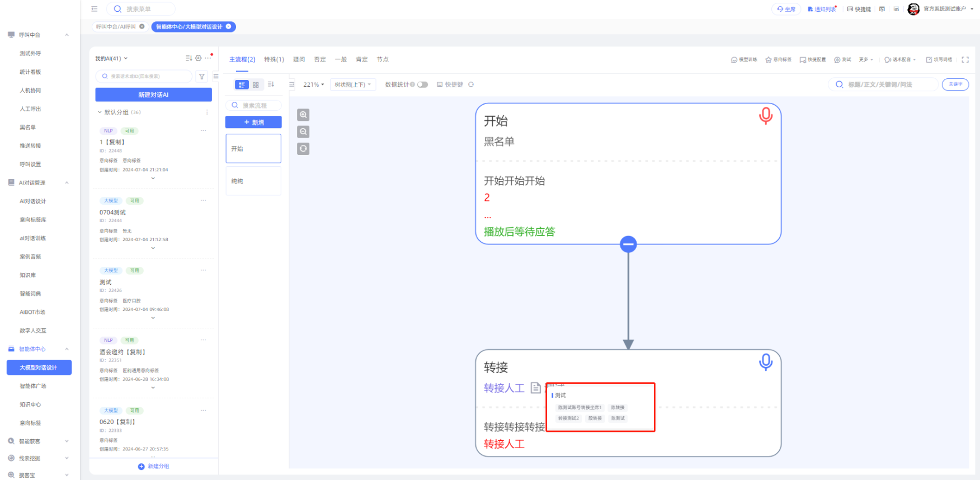Click the 新建对话AI button

153,95
